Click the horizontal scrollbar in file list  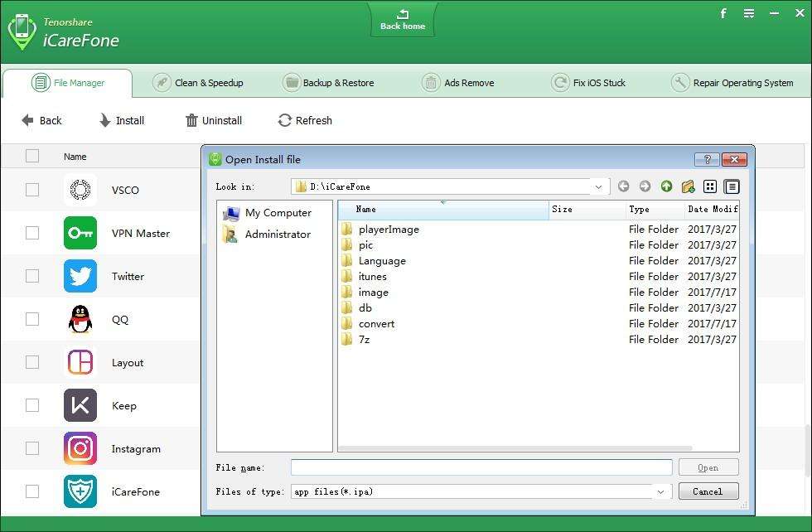tap(515, 448)
